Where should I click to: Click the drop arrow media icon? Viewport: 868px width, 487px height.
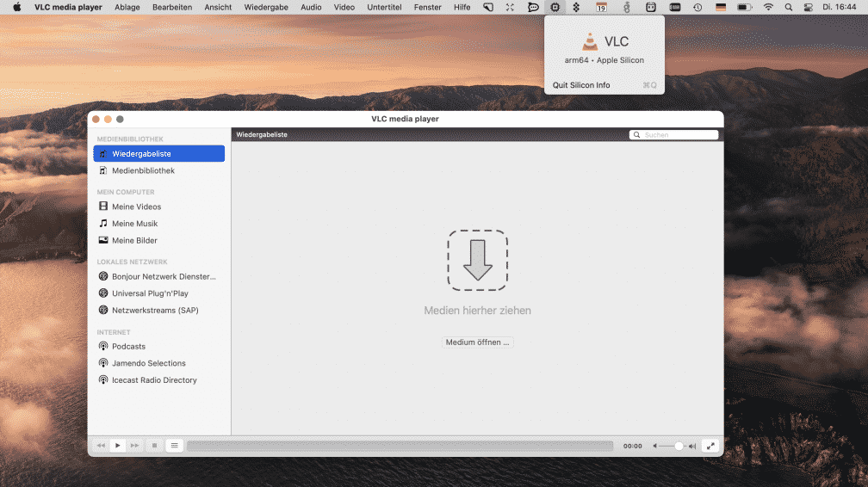(477, 260)
